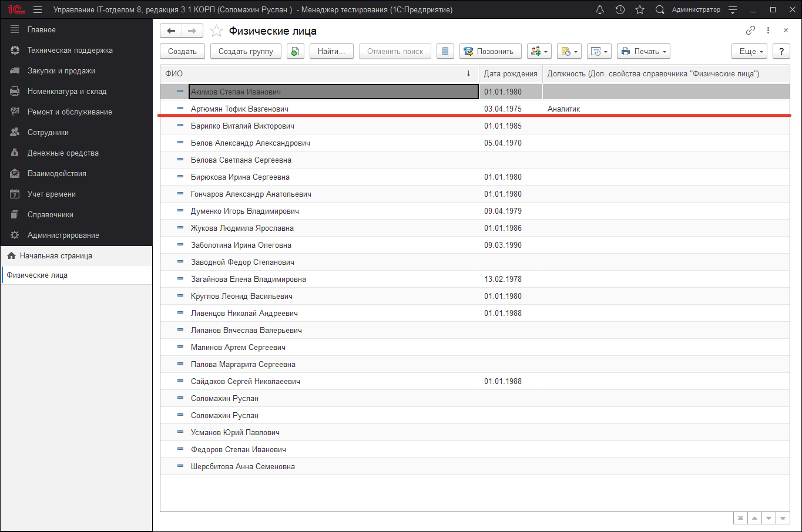802x532 pixels.
Task: Click the list view mode icon
Action: tap(445, 52)
